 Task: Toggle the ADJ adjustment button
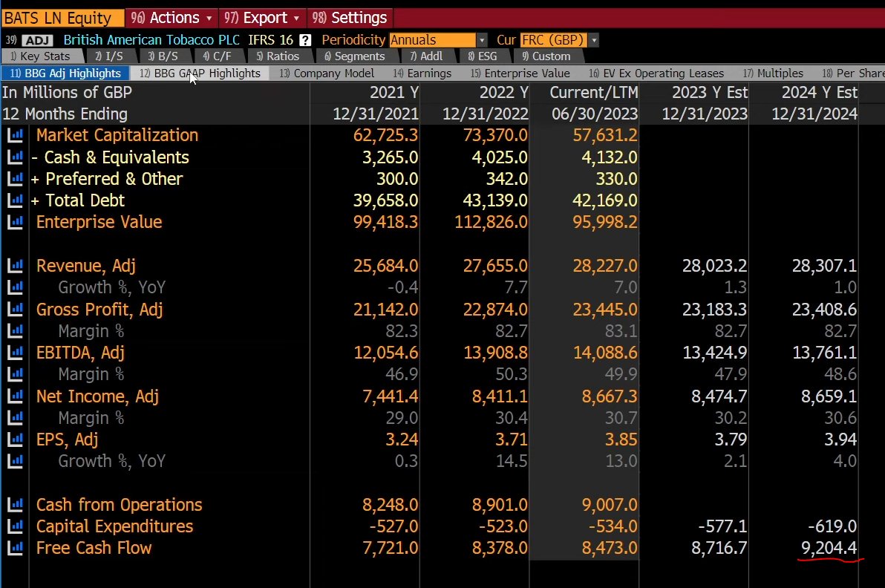point(37,40)
